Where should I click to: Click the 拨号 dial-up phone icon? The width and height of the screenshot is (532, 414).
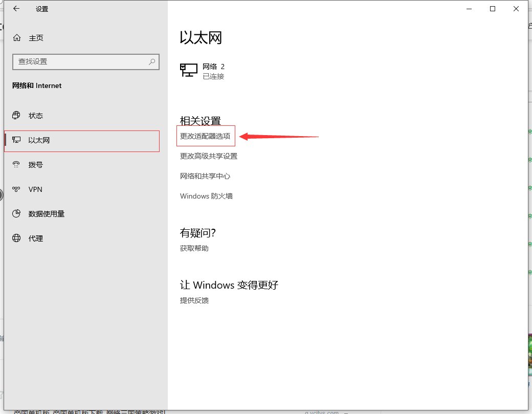(17, 164)
